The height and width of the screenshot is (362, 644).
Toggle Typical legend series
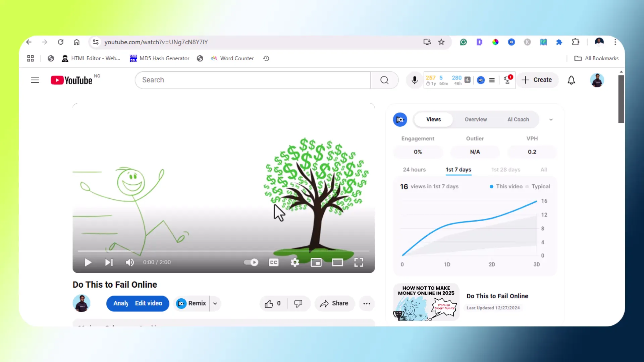click(x=538, y=187)
